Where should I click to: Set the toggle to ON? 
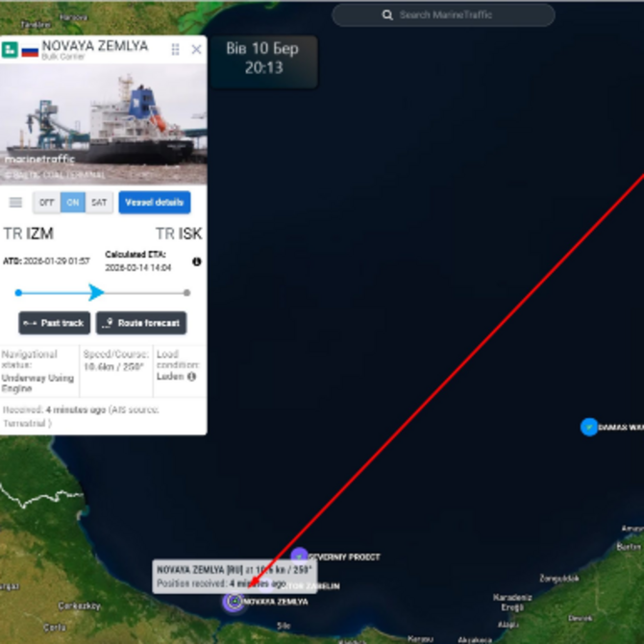(x=73, y=202)
